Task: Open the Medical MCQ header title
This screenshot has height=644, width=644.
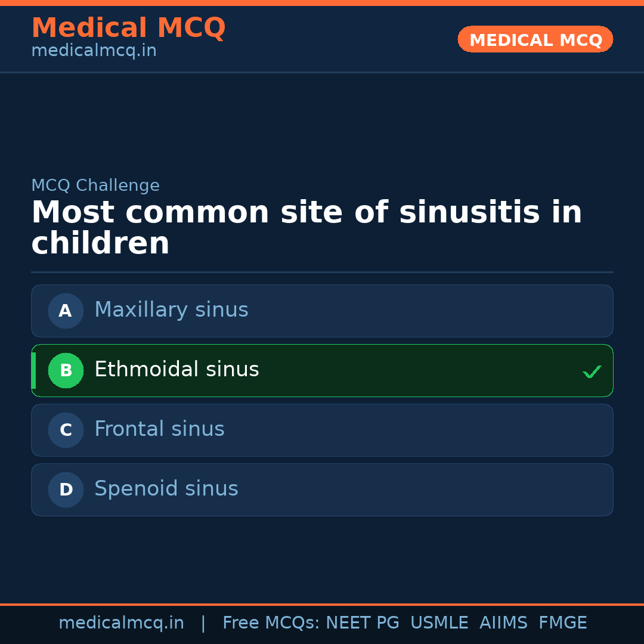Action: [x=128, y=28]
